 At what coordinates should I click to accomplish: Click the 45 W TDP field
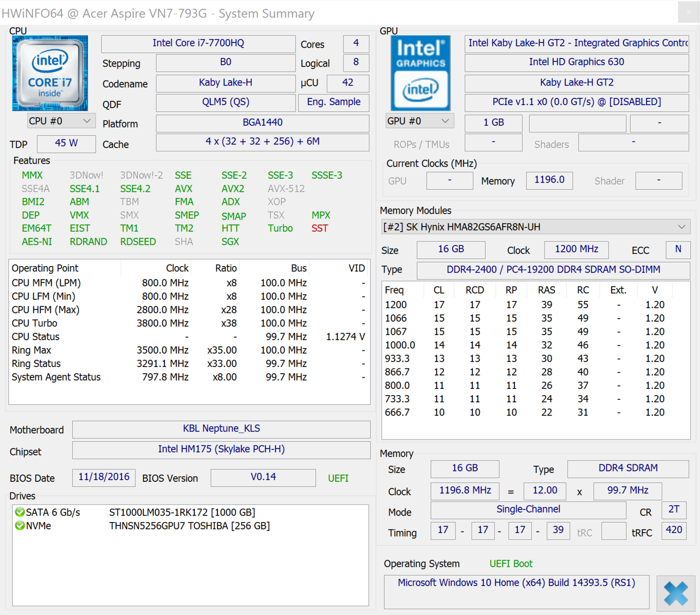pos(67,143)
